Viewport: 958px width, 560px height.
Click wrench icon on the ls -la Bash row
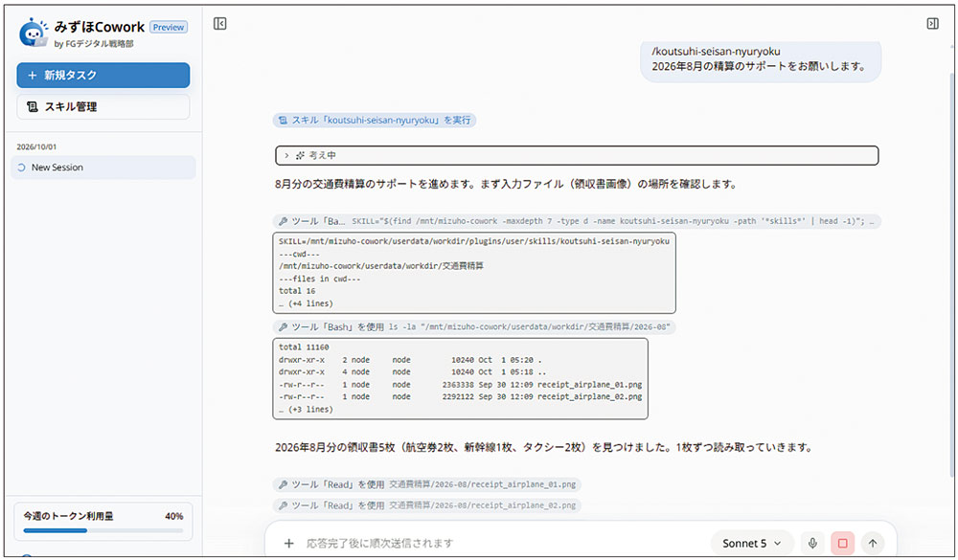(283, 326)
